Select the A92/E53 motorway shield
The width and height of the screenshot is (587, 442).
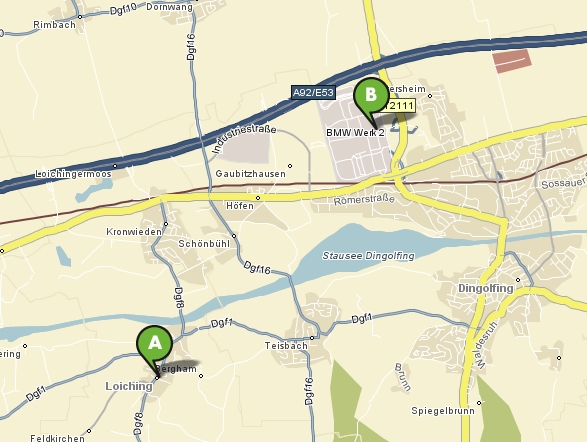tap(313, 92)
